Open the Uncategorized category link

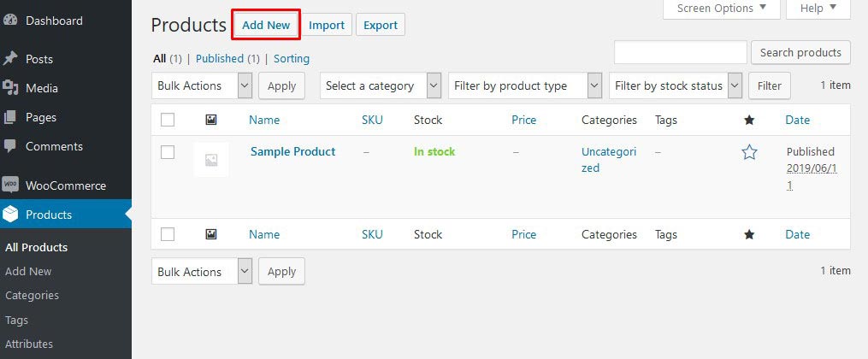click(x=609, y=160)
